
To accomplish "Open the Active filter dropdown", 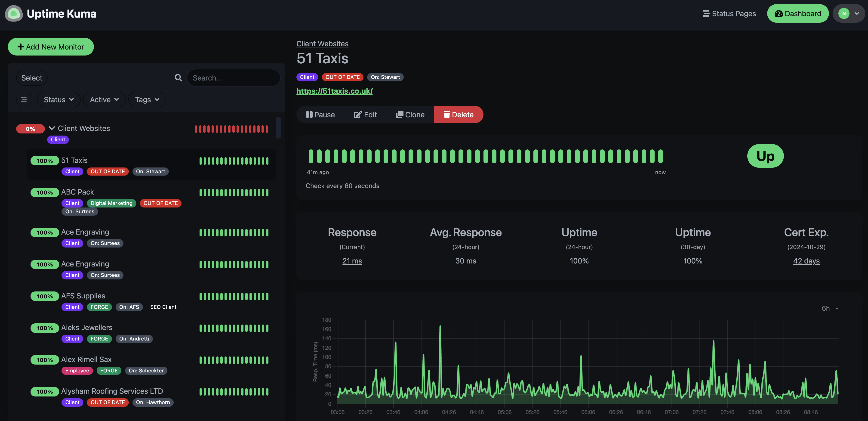I will point(104,99).
